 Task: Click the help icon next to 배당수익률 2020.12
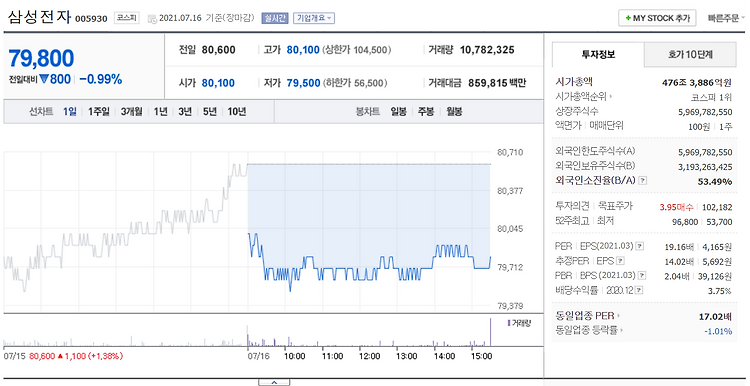coord(640,290)
